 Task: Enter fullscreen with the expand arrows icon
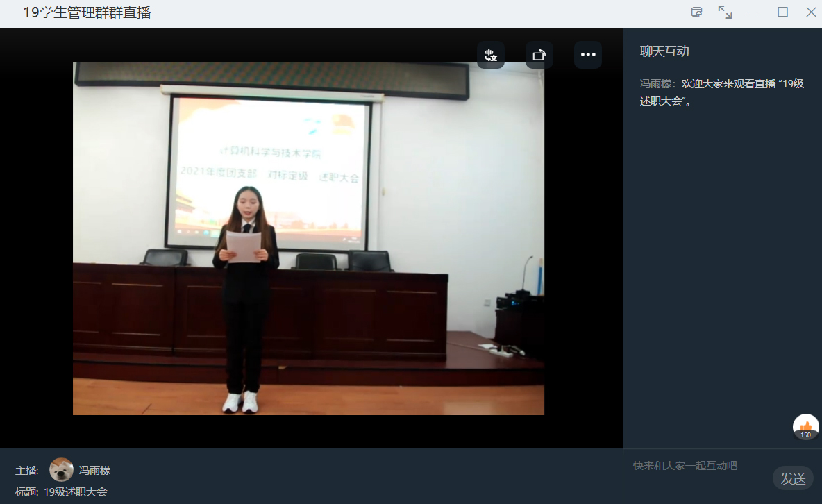point(725,12)
